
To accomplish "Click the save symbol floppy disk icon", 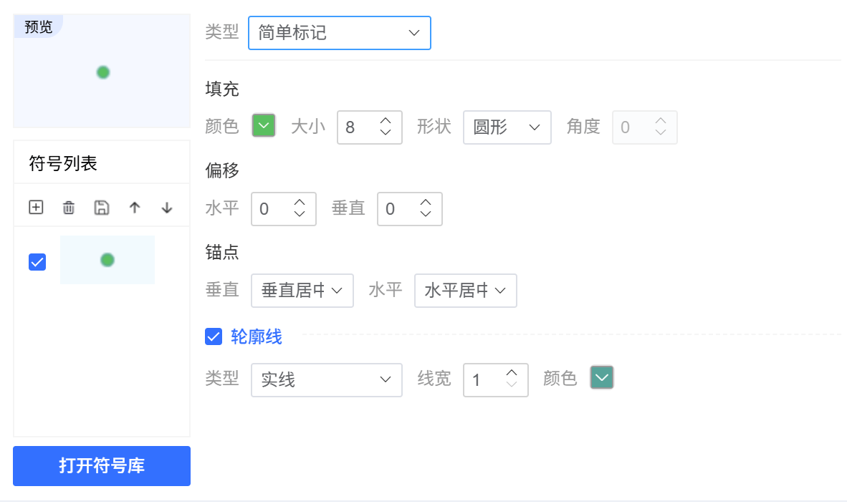I will pos(102,208).
